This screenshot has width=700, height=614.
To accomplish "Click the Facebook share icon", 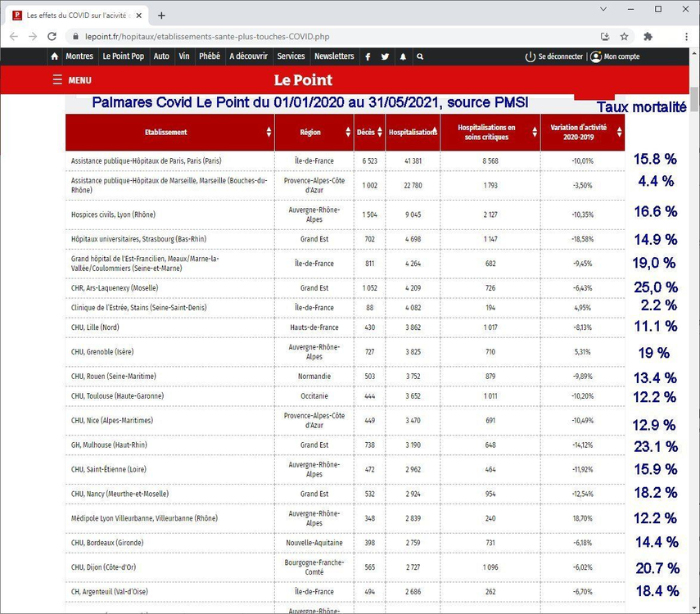I will [368, 56].
